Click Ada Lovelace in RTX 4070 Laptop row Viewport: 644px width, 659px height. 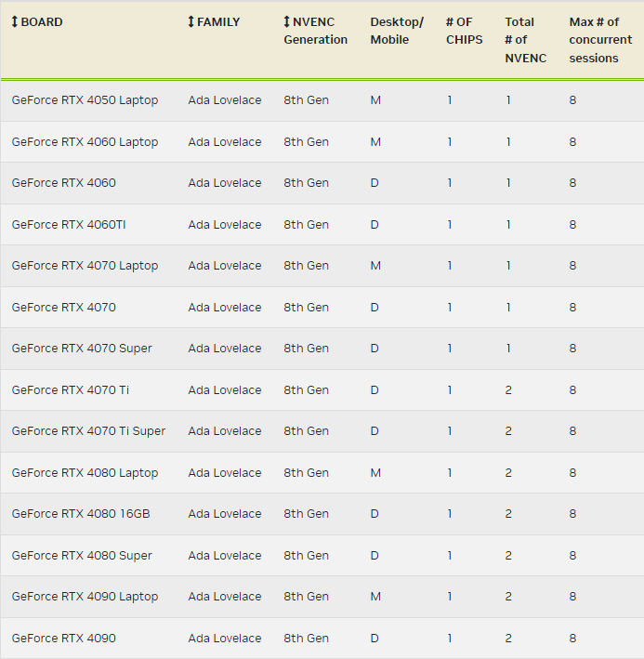click(x=225, y=266)
